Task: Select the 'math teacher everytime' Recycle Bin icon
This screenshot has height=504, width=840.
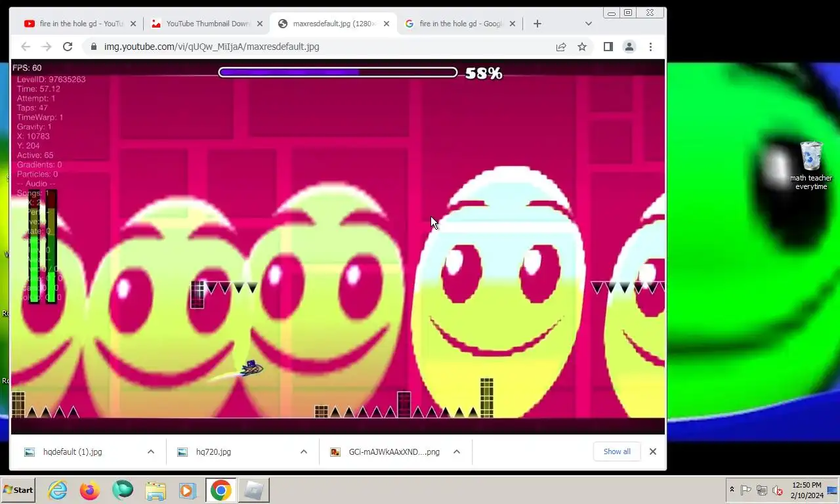Action: coord(811,165)
